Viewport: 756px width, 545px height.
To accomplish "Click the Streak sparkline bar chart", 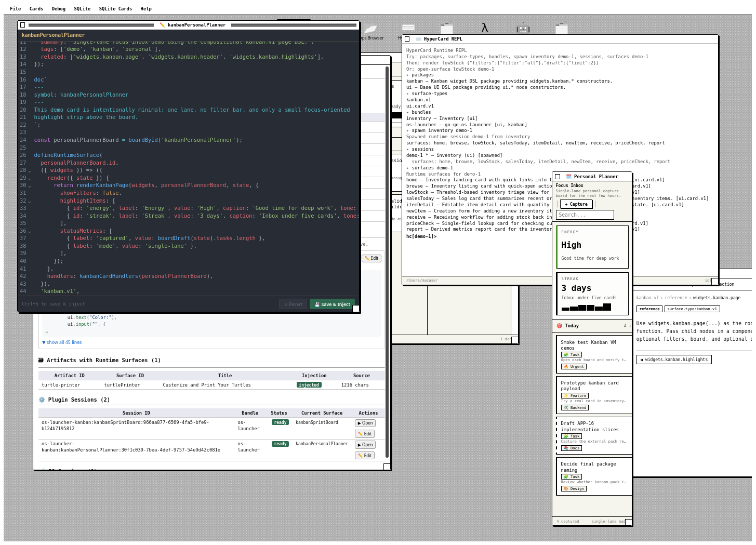I will tap(586, 307).
